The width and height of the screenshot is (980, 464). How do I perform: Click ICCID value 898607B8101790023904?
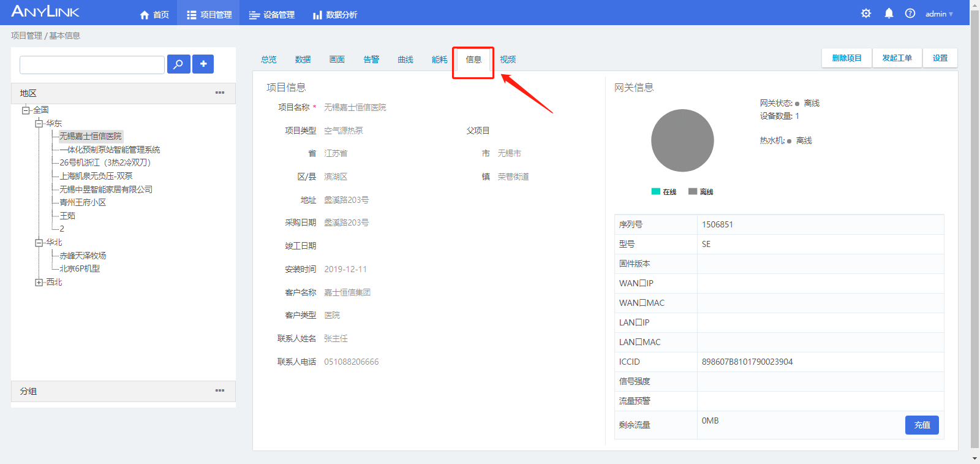tap(747, 362)
